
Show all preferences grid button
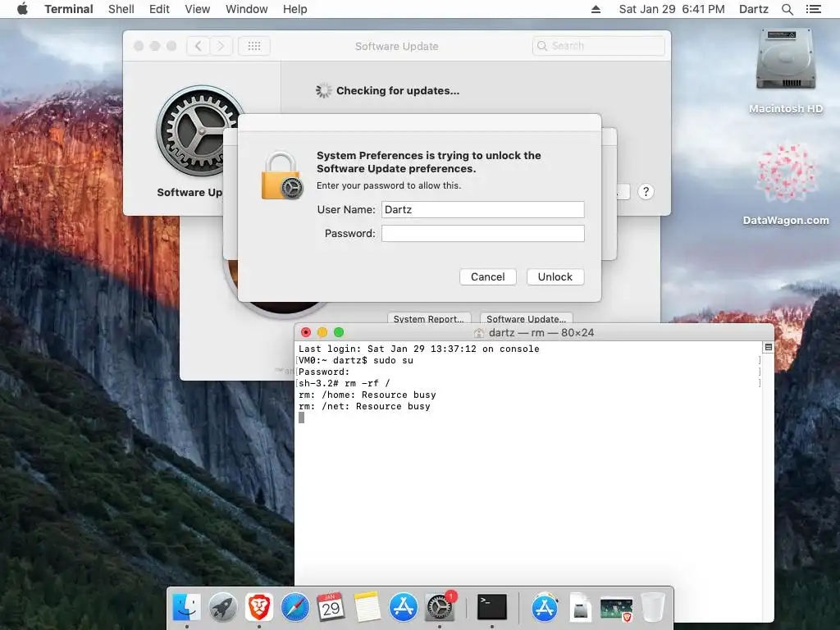click(x=254, y=46)
